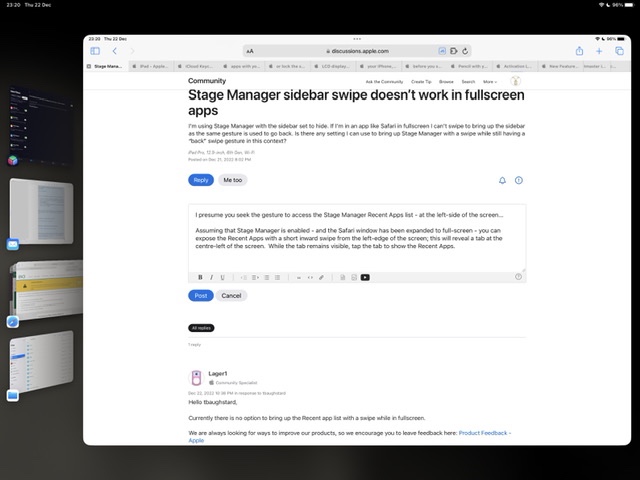Go back to the previous page
Viewport: 640px width, 480px height.
click(x=115, y=51)
